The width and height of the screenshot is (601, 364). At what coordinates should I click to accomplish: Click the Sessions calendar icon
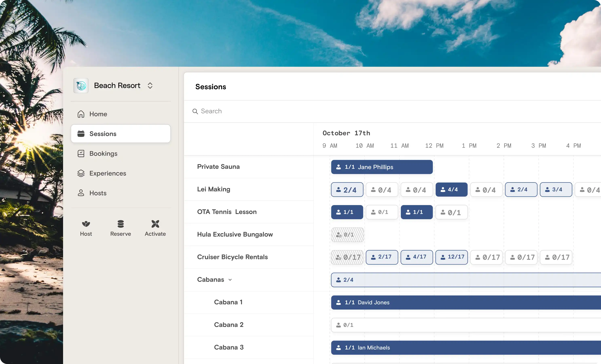(81, 133)
